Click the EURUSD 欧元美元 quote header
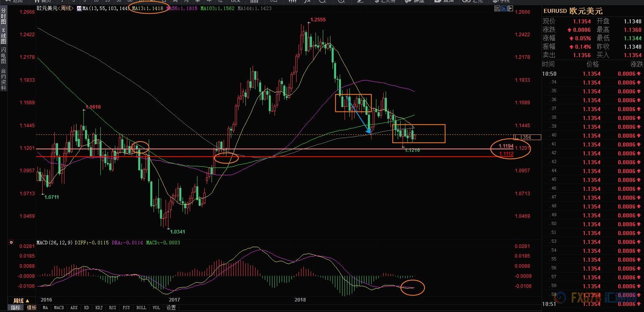This screenshot has width=644, height=312. click(573, 11)
